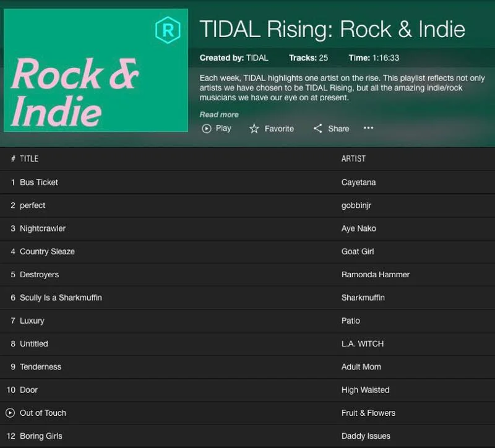
Task: Click track number 1
Action: point(13,182)
